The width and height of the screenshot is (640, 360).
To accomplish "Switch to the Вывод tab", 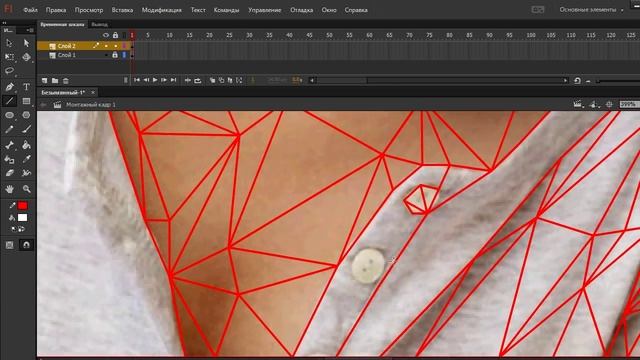I will (x=100, y=24).
